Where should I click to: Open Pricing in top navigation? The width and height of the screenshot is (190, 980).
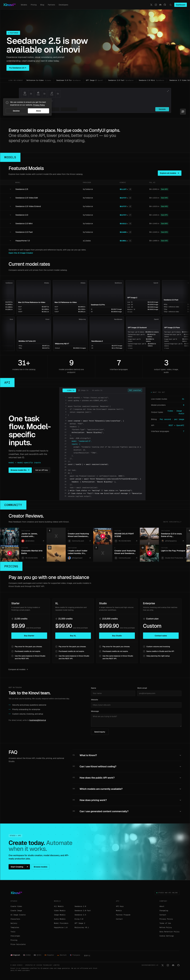34,5
